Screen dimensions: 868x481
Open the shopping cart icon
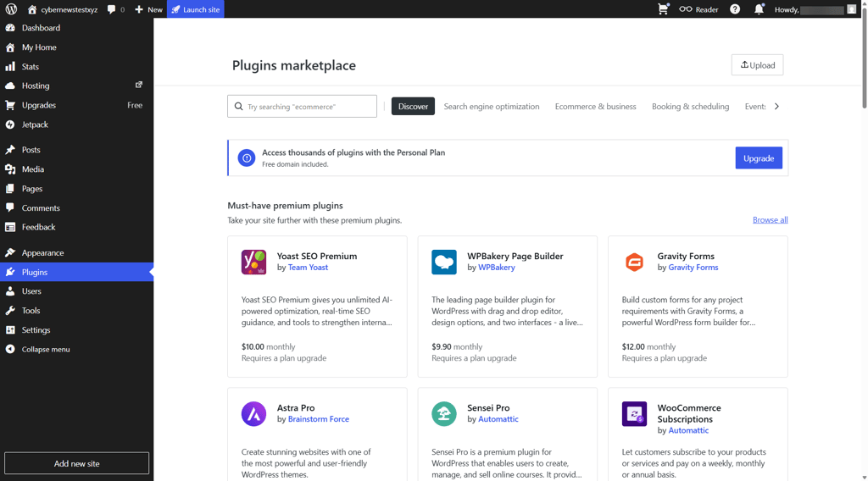coord(663,9)
